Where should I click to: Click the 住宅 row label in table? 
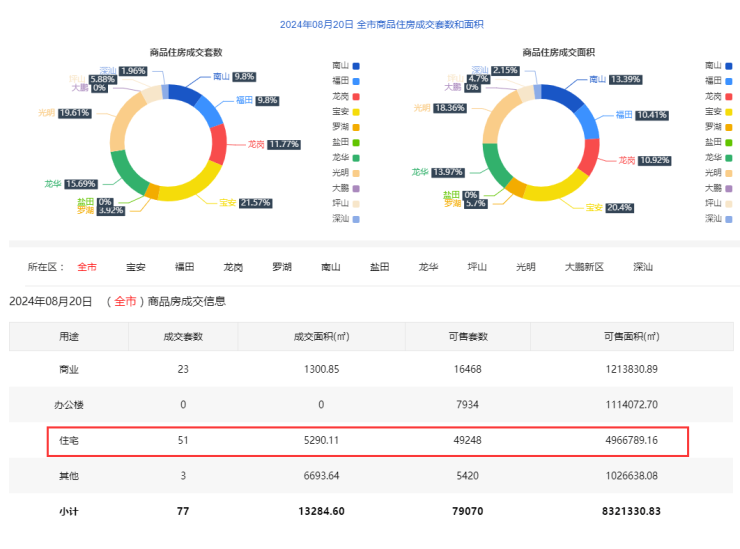69,440
